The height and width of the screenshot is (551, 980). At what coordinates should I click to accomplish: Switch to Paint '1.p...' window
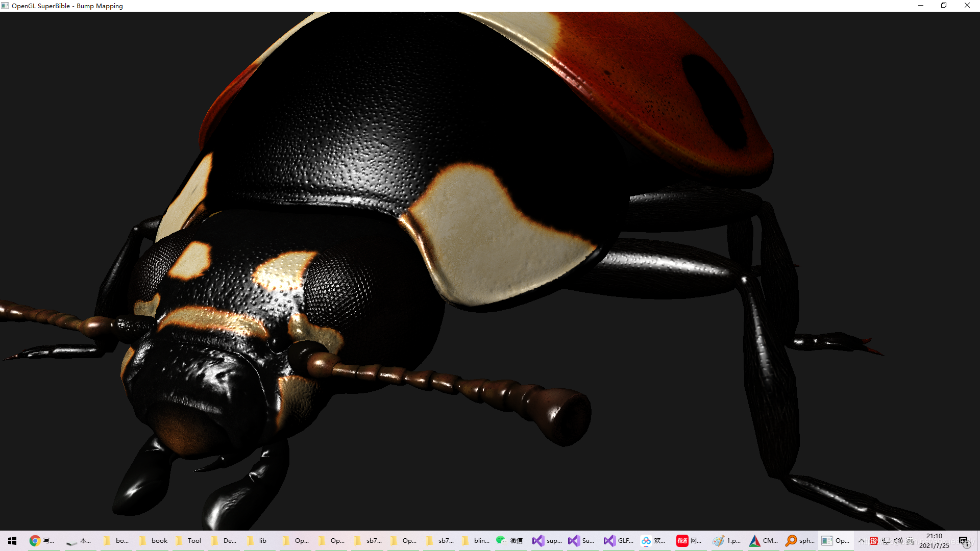[x=726, y=541]
